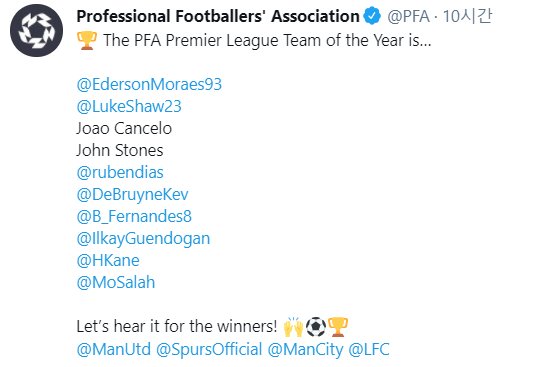550x367 pixels.
Task: Visit the @rubendias profile mention
Action: click(x=120, y=172)
